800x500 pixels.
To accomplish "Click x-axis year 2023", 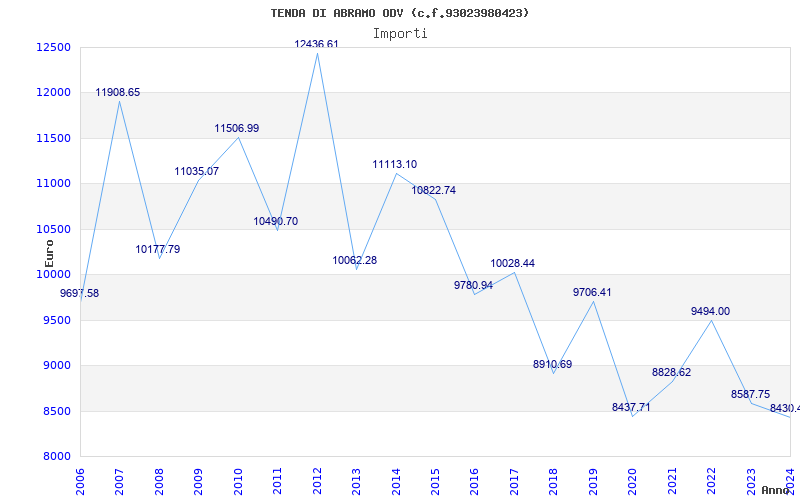I will [x=751, y=481].
